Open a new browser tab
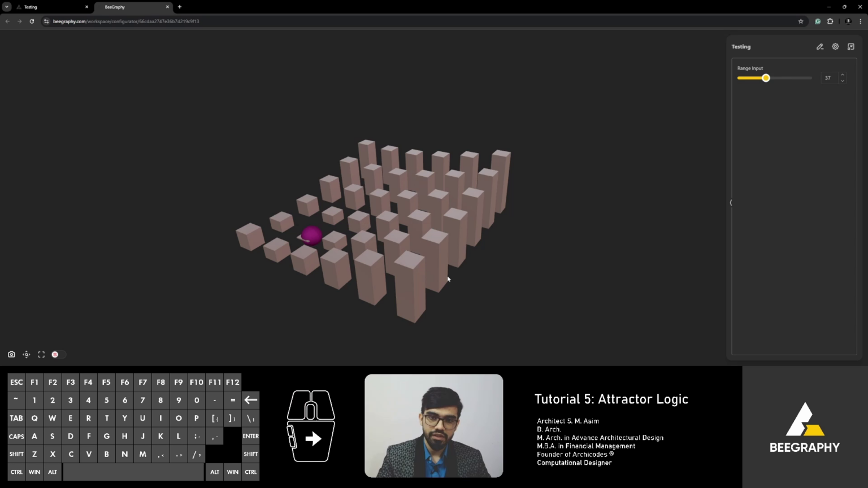Screen dimensions: 868x488 [179, 7]
